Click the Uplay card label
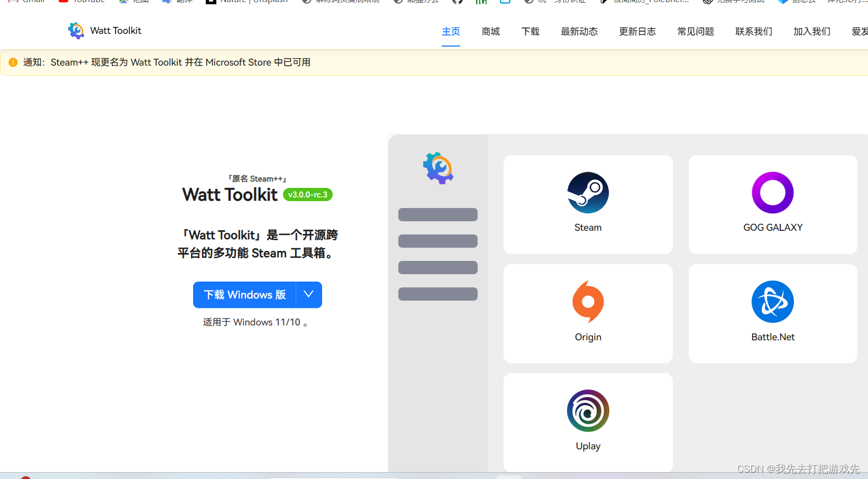The height and width of the screenshot is (479, 868). 588,446
